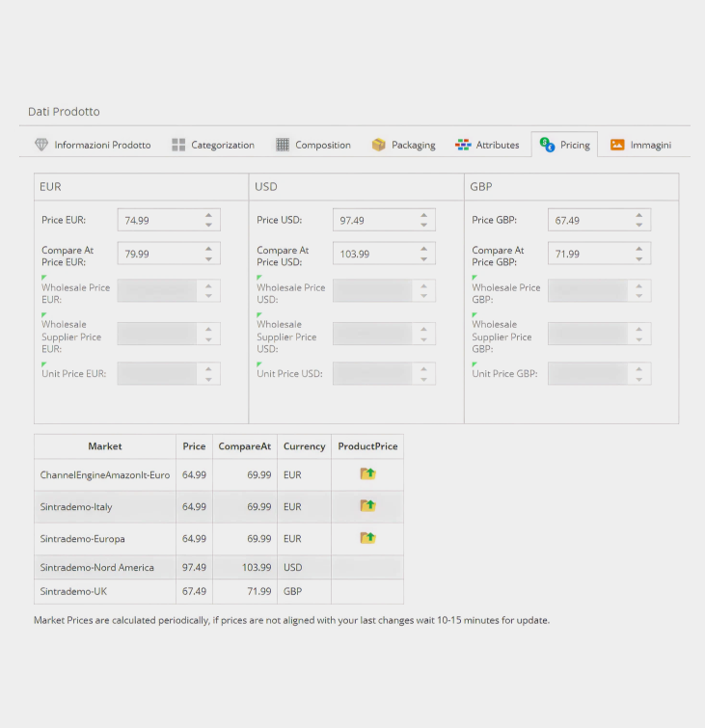Select the Sintrademo-UK market row

tap(219, 591)
